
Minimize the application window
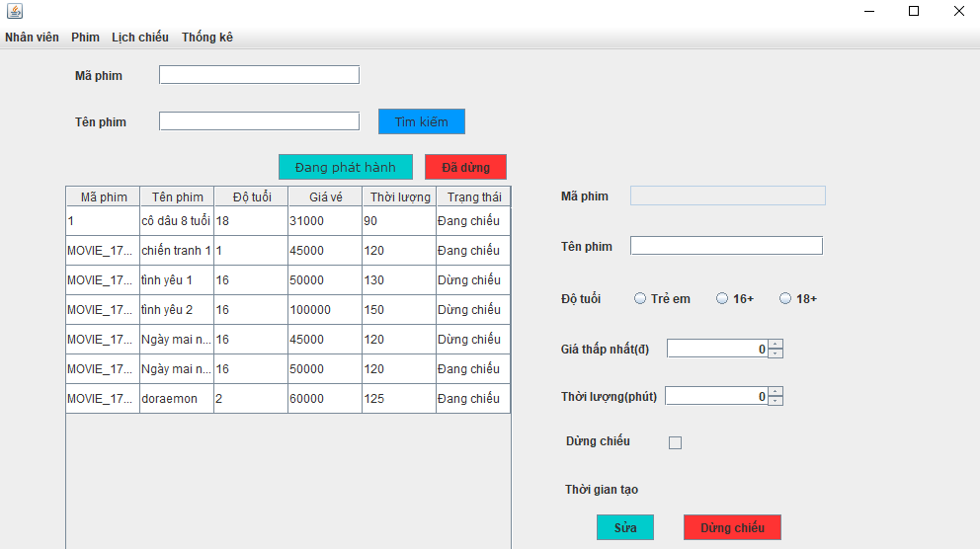[868, 11]
